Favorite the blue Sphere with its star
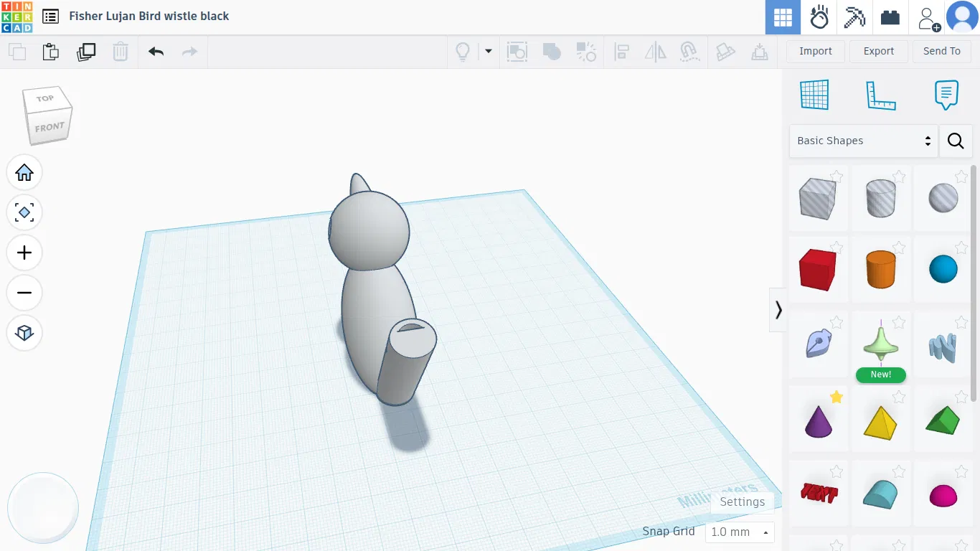Viewport: 980px width, 551px height. (x=961, y=248)
